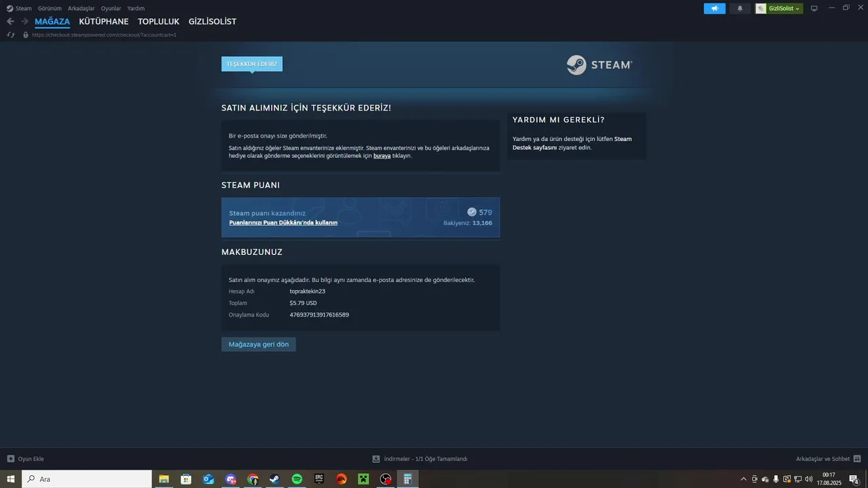The height and width of the screenshot is (488, 868).
Task: Go back with the left arrow
Action: (x=10, y=22)
